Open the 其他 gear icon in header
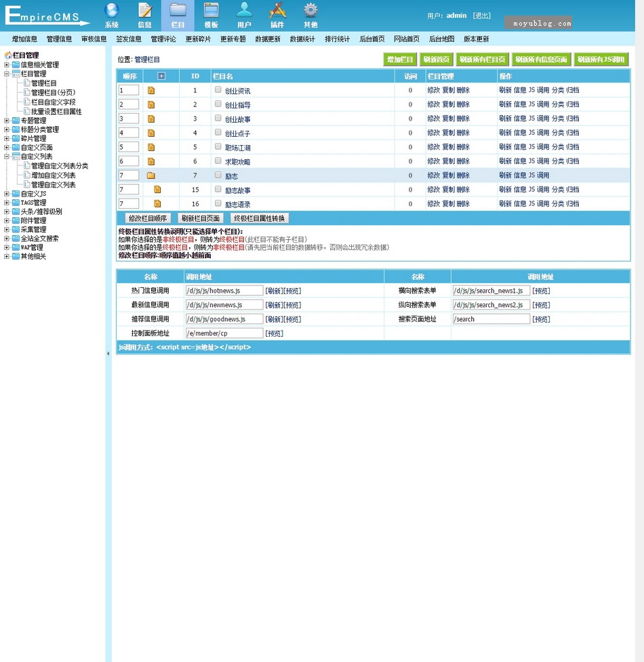 click(x=310, y=10)
